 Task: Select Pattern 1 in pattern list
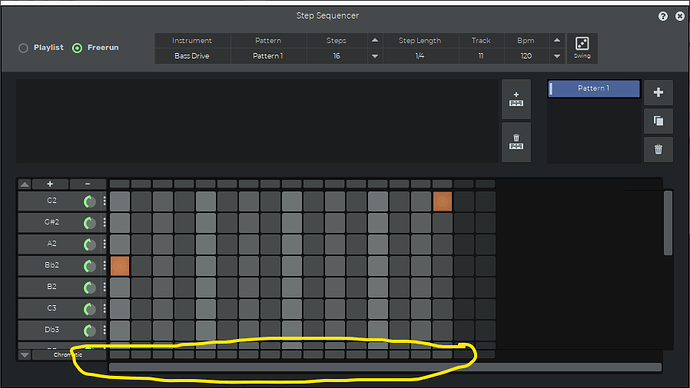coord(594,88)
